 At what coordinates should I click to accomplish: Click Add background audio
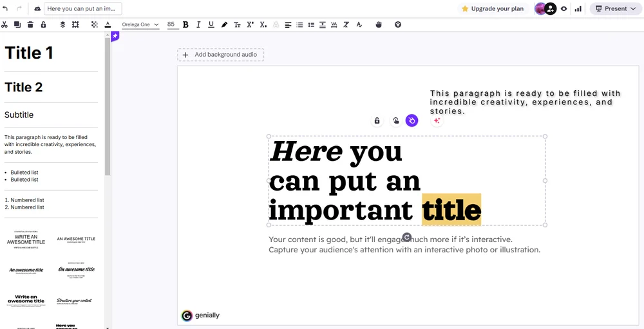(220, 55)
